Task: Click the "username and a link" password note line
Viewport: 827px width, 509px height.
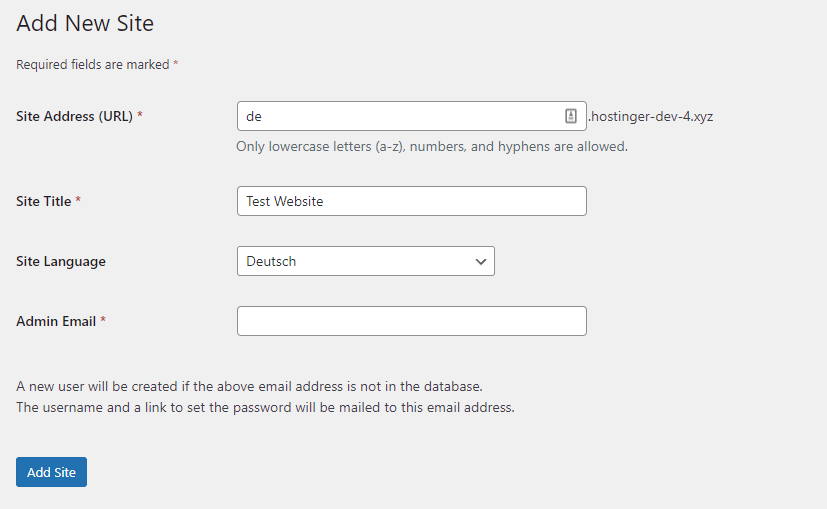Action: (265, 408)
